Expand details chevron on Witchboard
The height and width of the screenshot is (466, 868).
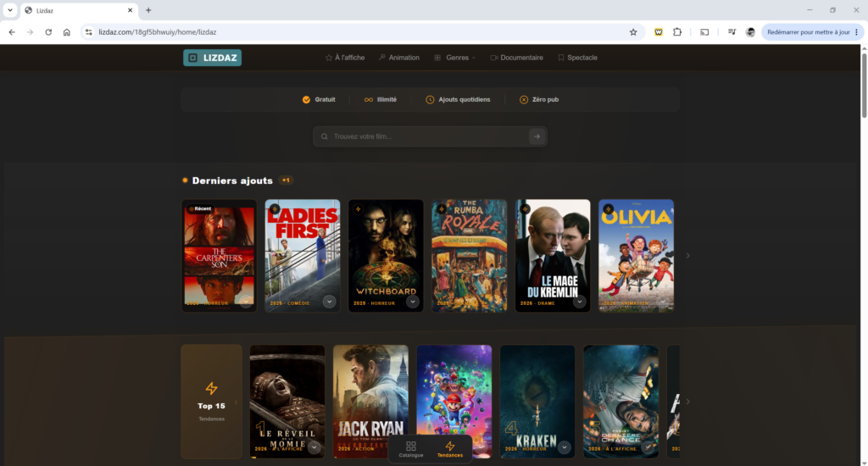point(413,302)
